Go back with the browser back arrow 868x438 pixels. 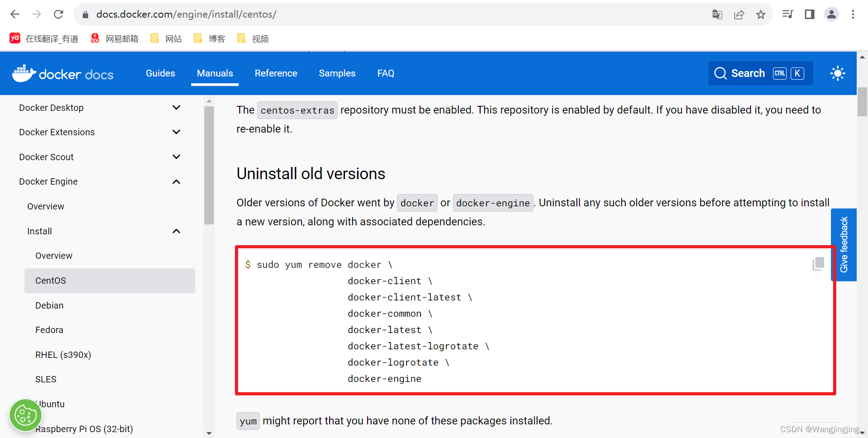[15, 14]
